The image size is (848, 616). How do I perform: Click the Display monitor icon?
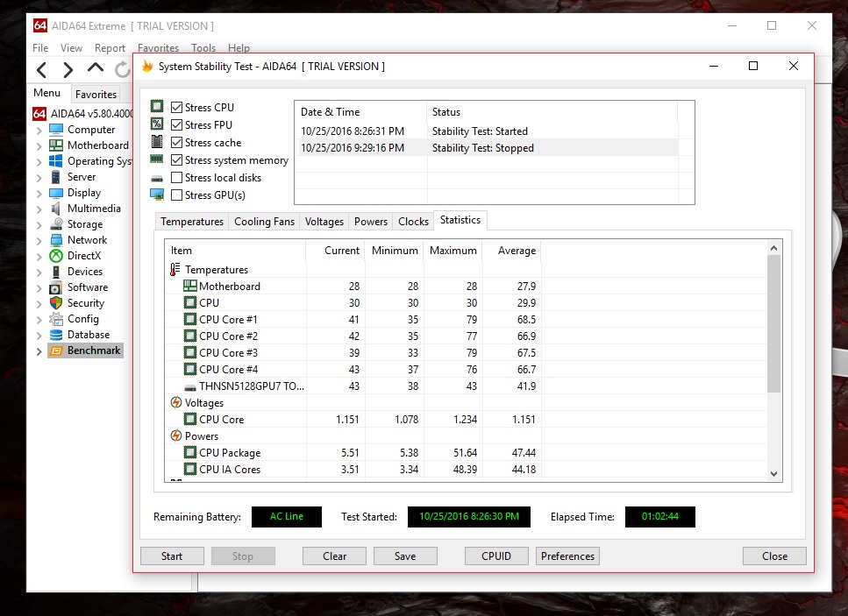click(x=56, y=193)
